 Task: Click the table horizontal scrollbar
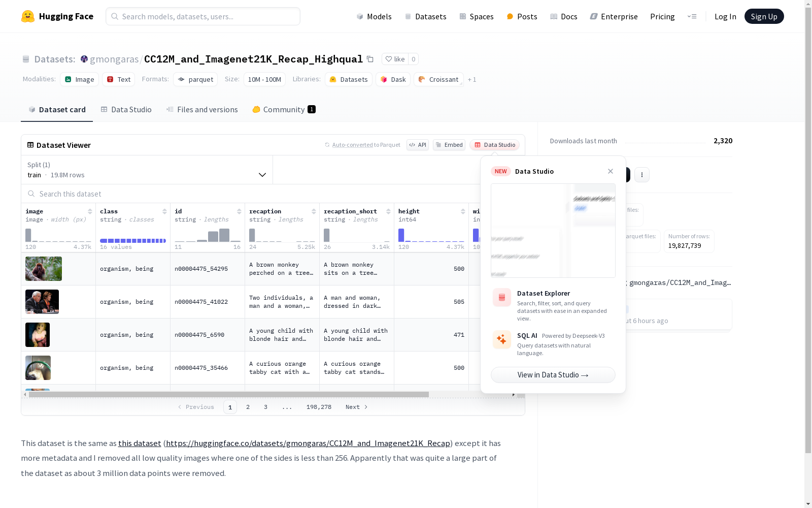(x=228, y=394)
